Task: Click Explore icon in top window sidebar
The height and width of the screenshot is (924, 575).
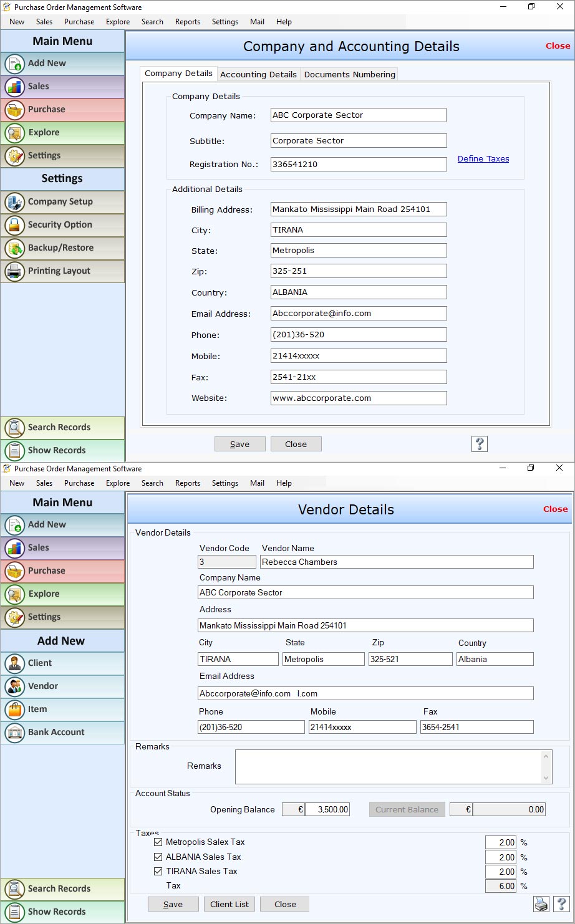Action: click(x=14, y=133)
